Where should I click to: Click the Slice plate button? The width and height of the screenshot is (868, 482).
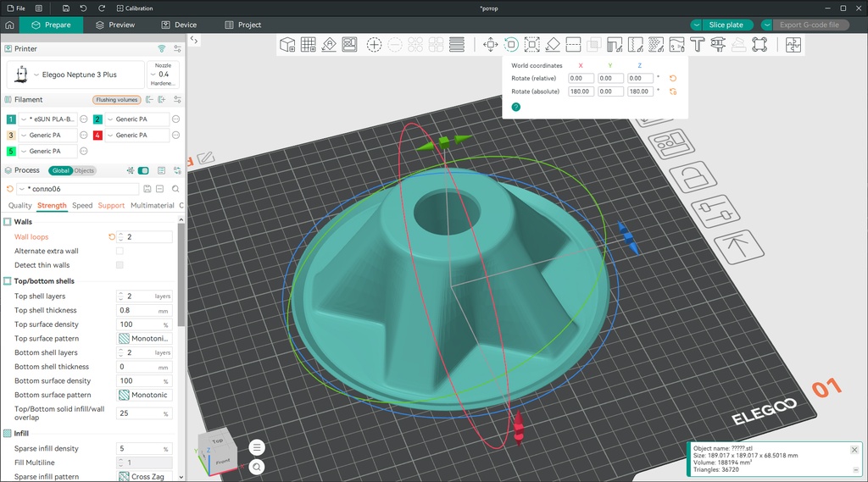coord(726,25)
